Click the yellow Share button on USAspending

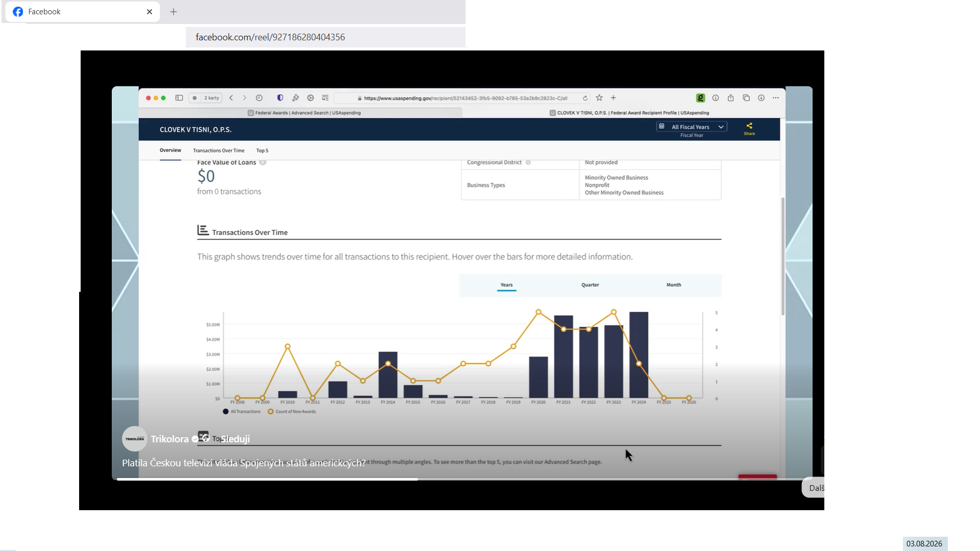pyautogui.click(x=749, y=129)
